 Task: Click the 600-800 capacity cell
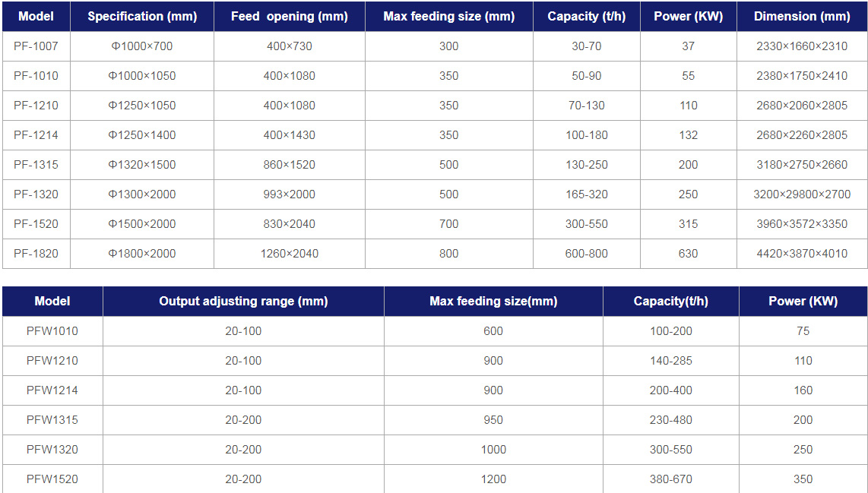[587, 254]
